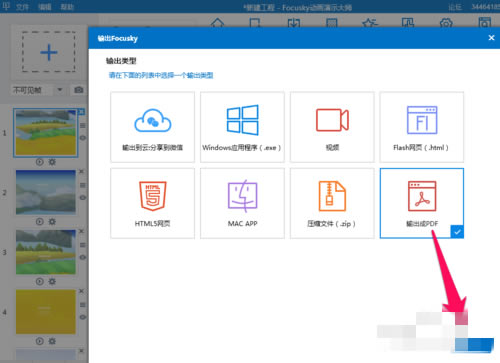Click the camera snapshot icon
The image size is (500, 363).
pyautogui.click(x=79, y=90)
